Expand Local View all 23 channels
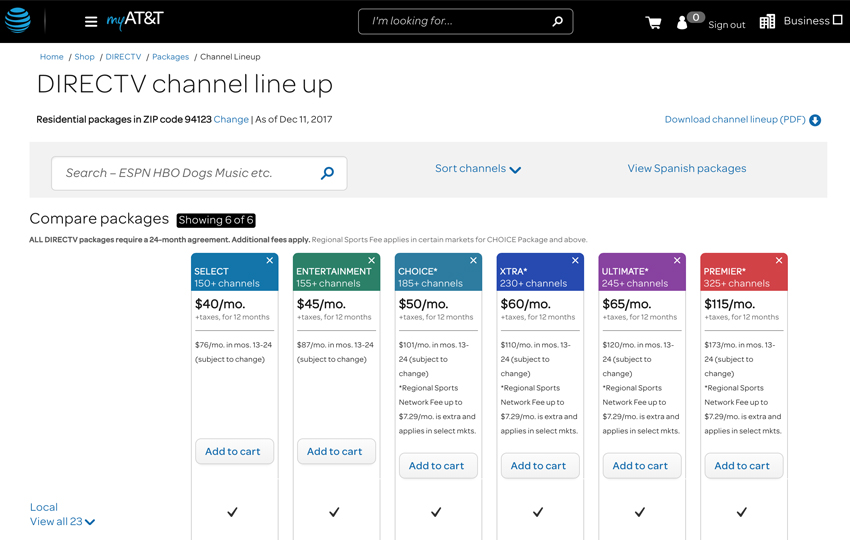 coord(62,522)
